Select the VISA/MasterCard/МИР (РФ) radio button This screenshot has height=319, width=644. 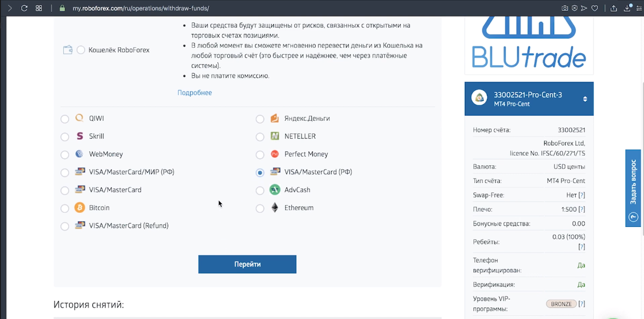tap(65, 173)
